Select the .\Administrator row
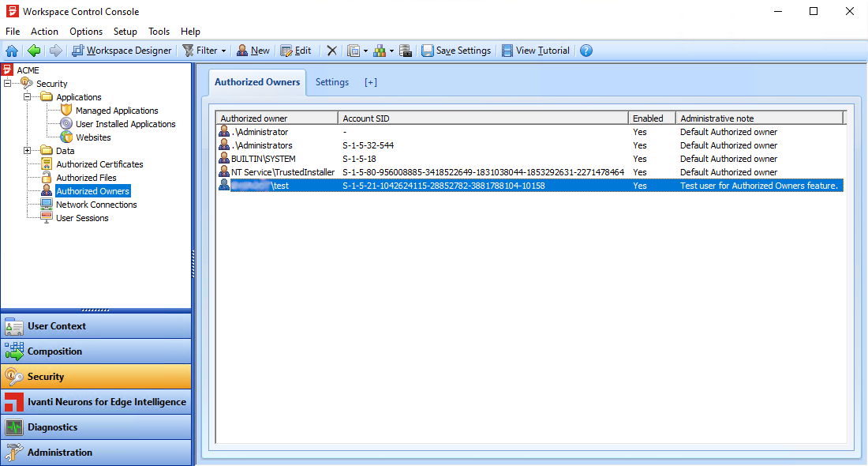Screen dimensions: 868x466 (x=530, y=132)
